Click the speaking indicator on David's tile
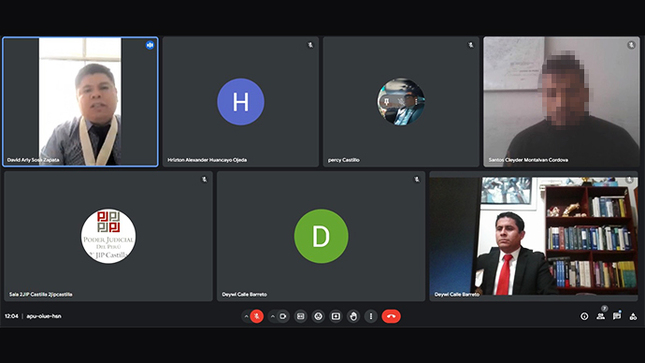Image resolution: width=645 pixels, height=363 pixels. coord(150,45)
